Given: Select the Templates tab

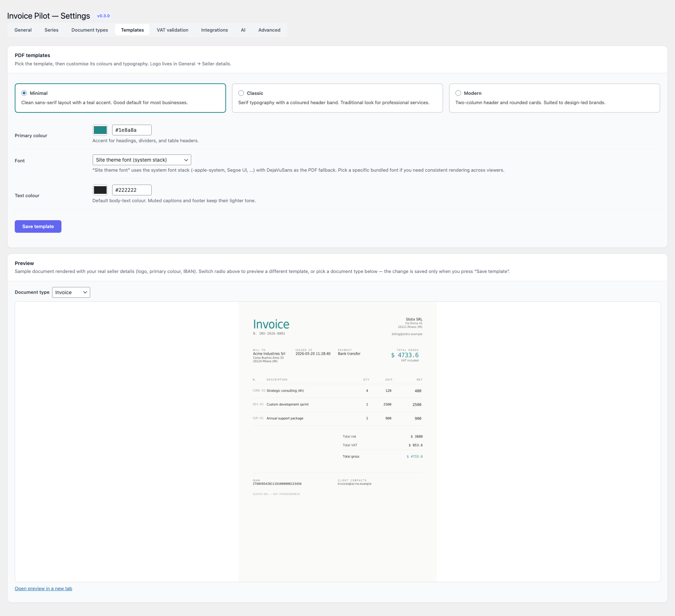Looking at the screenshot, I should point(132,30).
